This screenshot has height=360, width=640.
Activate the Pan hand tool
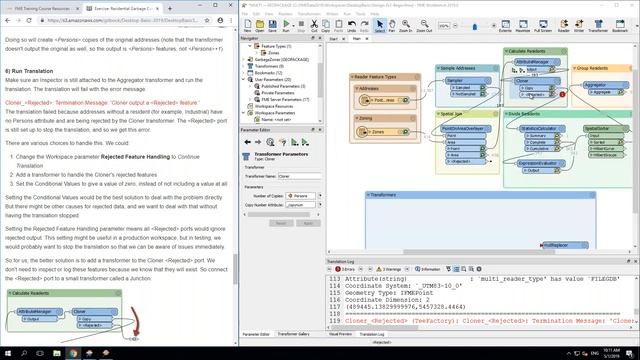(392, 25)
